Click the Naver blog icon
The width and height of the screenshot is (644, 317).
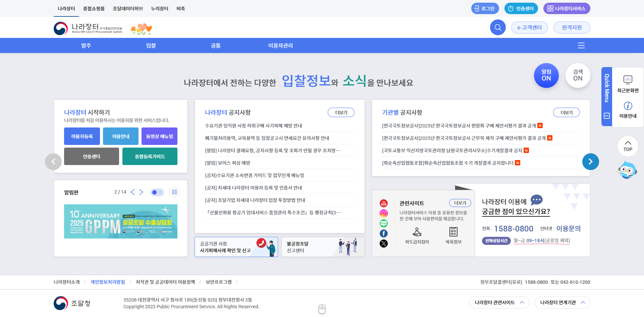point(384,223)
